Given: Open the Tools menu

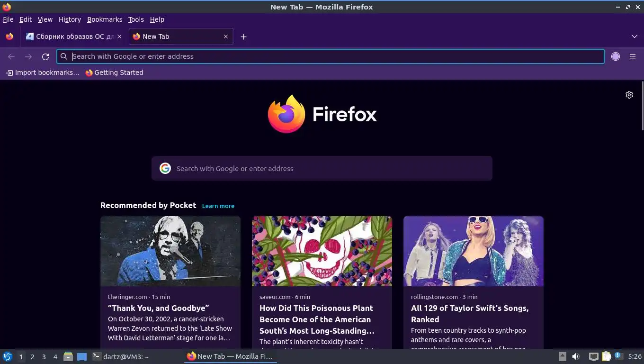Looking at the screenshot, I should [x=136, y=19].
